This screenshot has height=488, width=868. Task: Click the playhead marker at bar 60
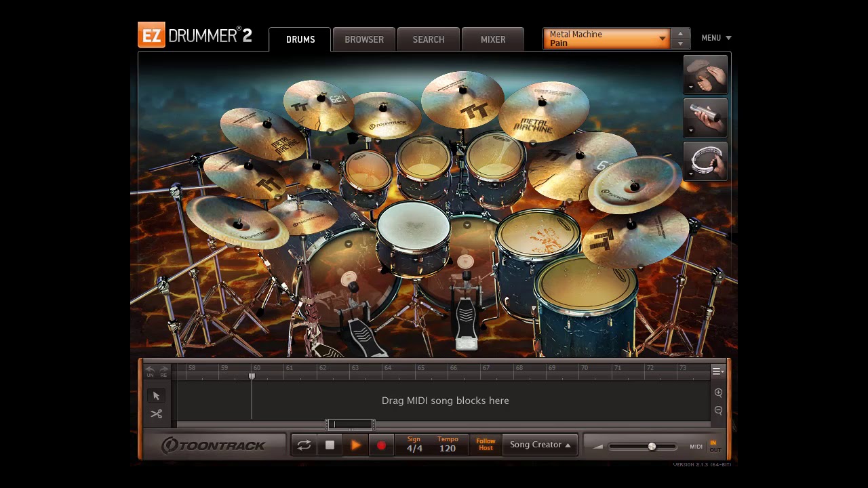click(252, 376)
